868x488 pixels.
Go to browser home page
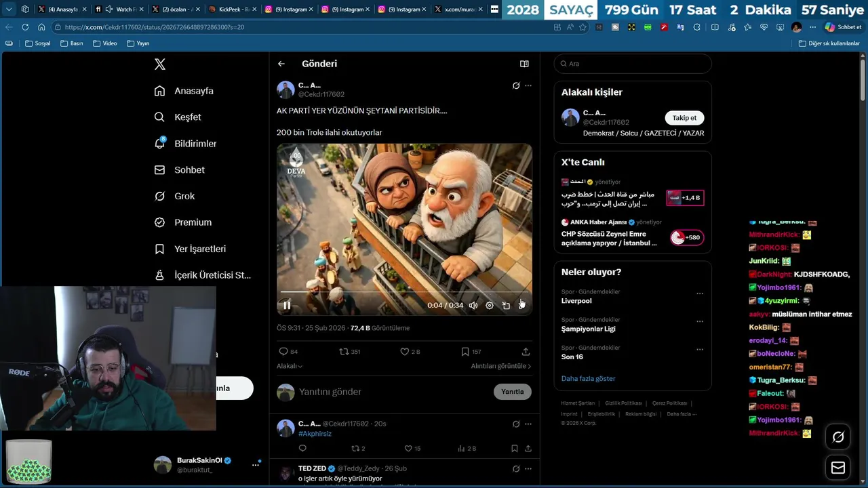tap(41, 27)
